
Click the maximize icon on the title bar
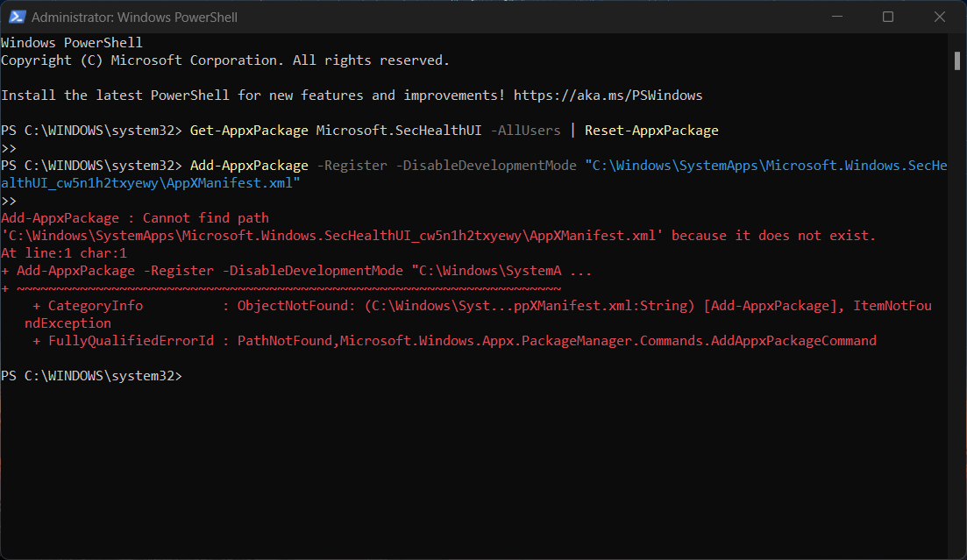click(x=888, y=17)
